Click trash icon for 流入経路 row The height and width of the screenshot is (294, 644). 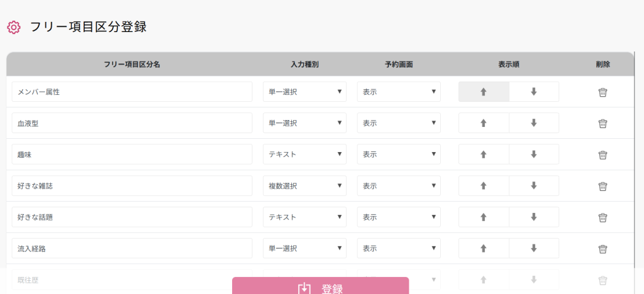(602, 249)
